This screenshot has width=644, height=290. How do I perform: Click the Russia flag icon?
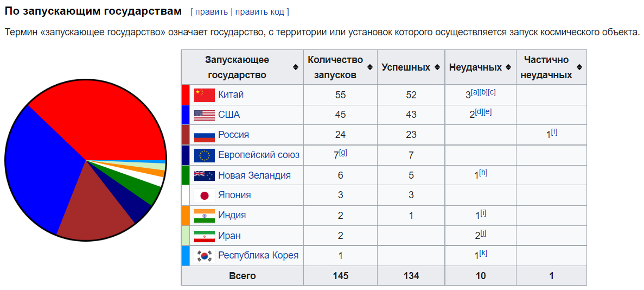pyautogui.click(x=204, y=135)
